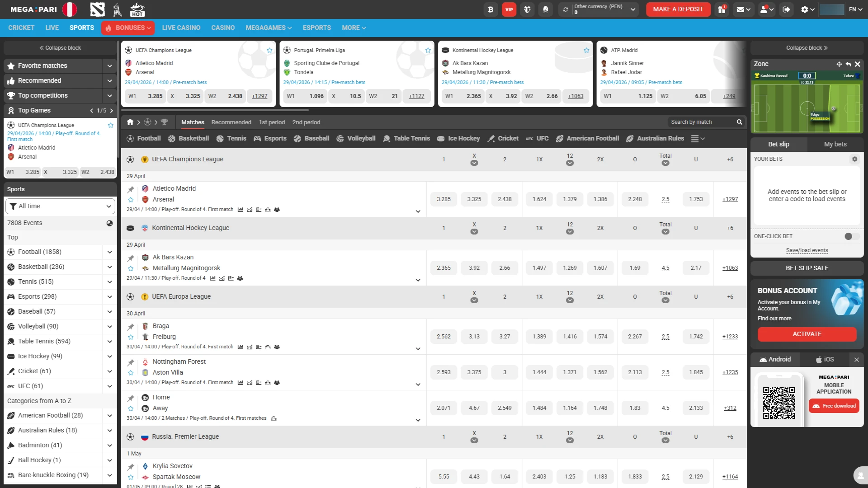Open the ESPORTS menu item
The height and width of the screenshot is (488, 868).
point(316,28)
